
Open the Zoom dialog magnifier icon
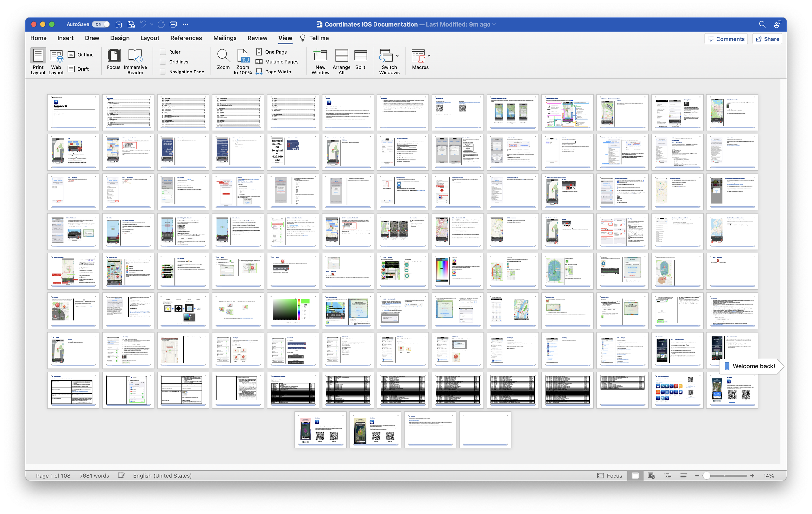tap(223, 56)
